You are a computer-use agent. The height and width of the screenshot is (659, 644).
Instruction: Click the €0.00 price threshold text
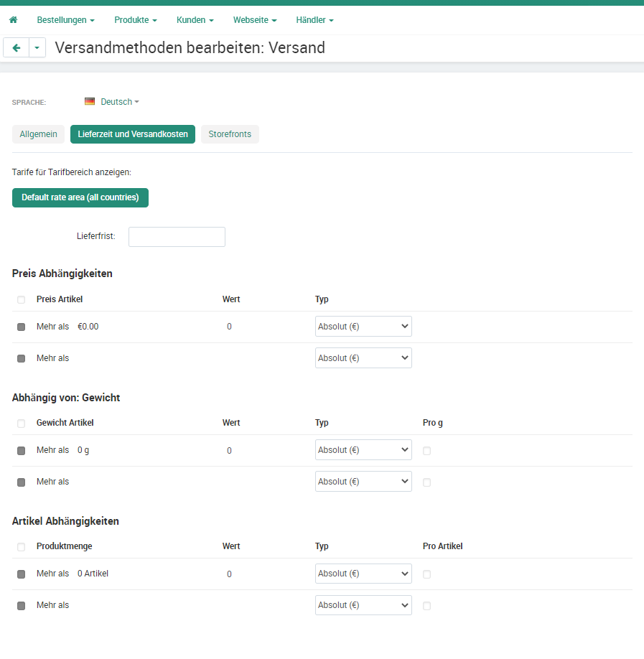(x=88, y=327)
